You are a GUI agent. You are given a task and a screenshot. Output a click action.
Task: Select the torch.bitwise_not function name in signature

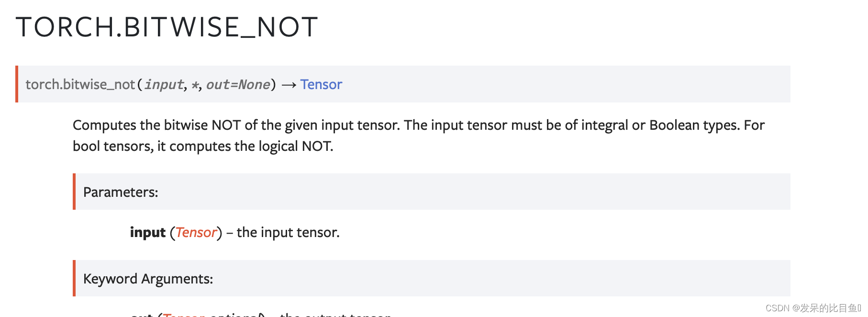pyautogui.click(x=80, y=85)
